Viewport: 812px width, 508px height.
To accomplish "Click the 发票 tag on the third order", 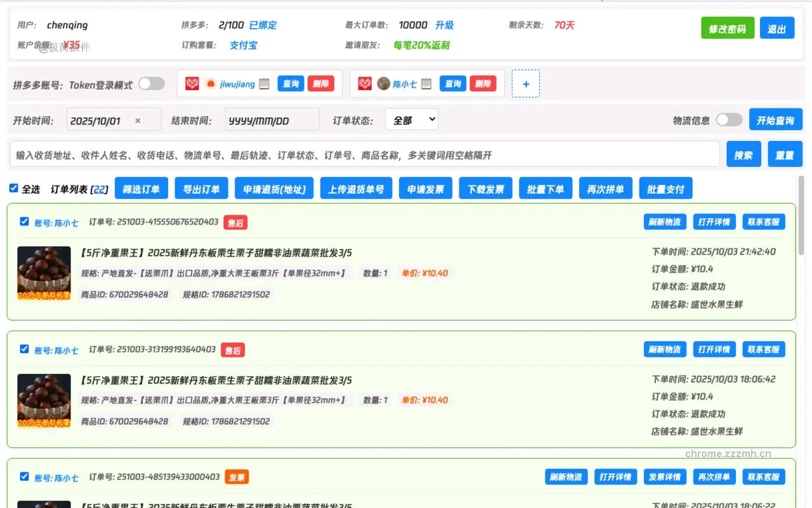I will click(236, 477).
